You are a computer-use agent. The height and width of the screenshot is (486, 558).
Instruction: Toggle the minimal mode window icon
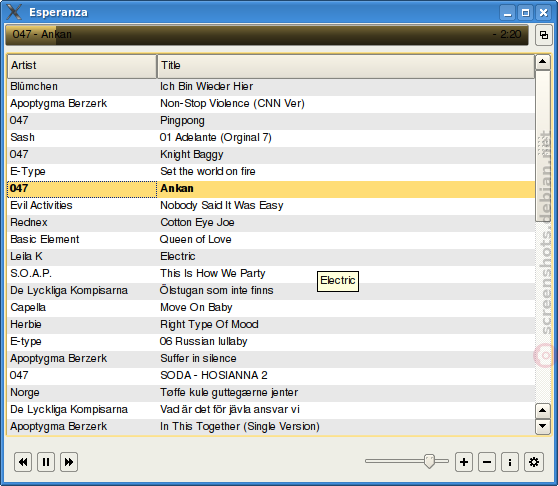(544, 35)
